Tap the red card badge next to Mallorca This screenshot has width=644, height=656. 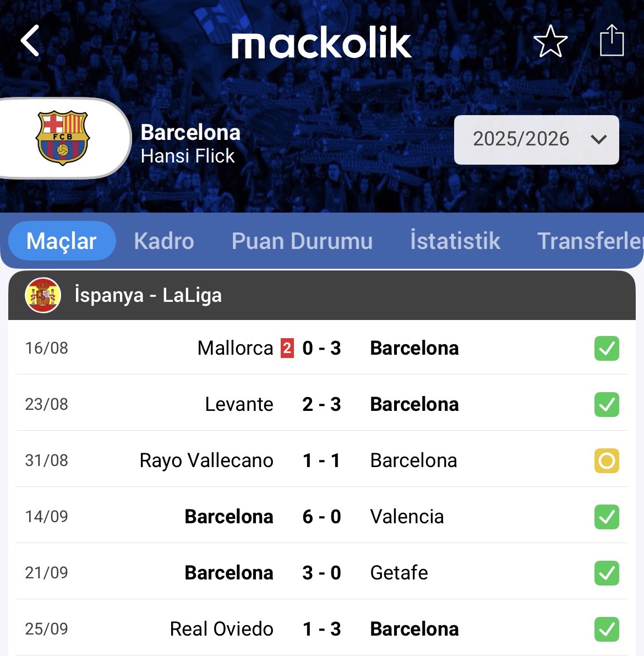287,348
